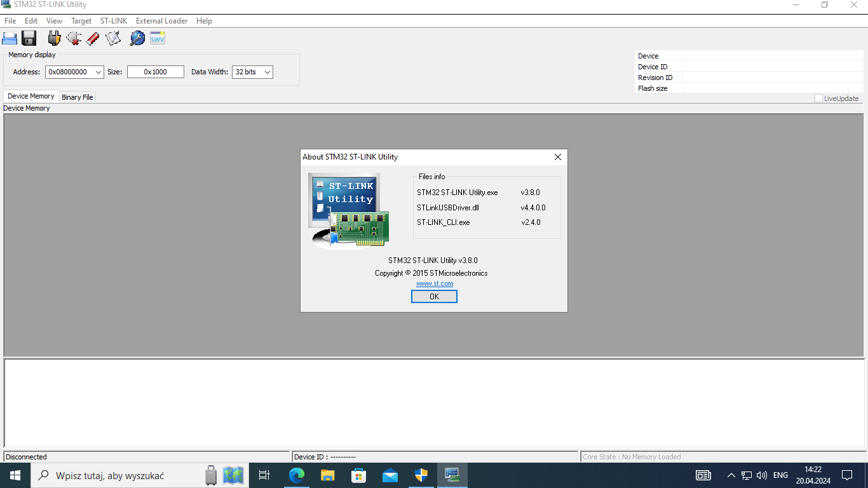868x488 pixels.
Task: Click Disconnect from target toolbar icon
Action: point(74,38)
